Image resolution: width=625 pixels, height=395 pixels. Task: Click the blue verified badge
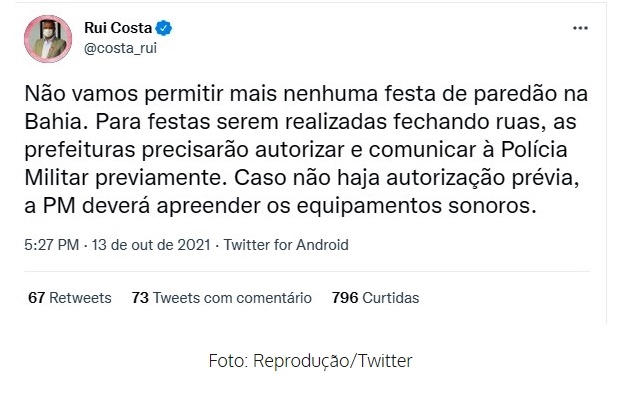coord(163,28)
